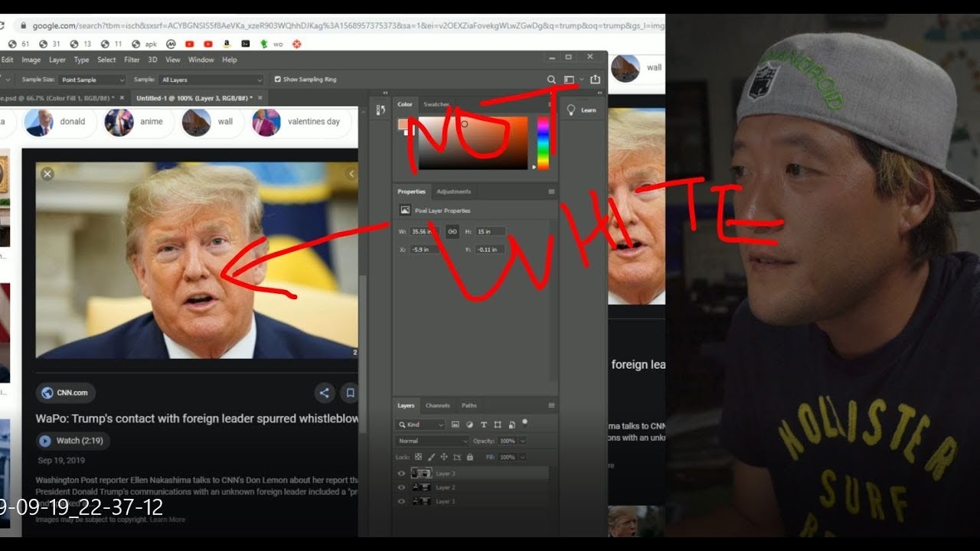Click the valentines day suggestion chip
The width and height of the screenshot is (980, 551).
300,122
